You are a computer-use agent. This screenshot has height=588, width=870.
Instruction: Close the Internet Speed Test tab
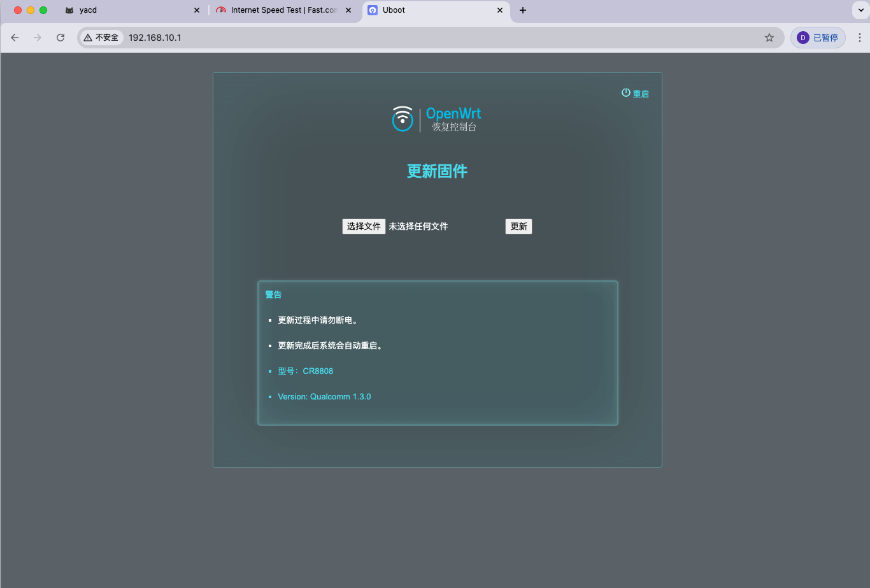click(x=348, y=10)
